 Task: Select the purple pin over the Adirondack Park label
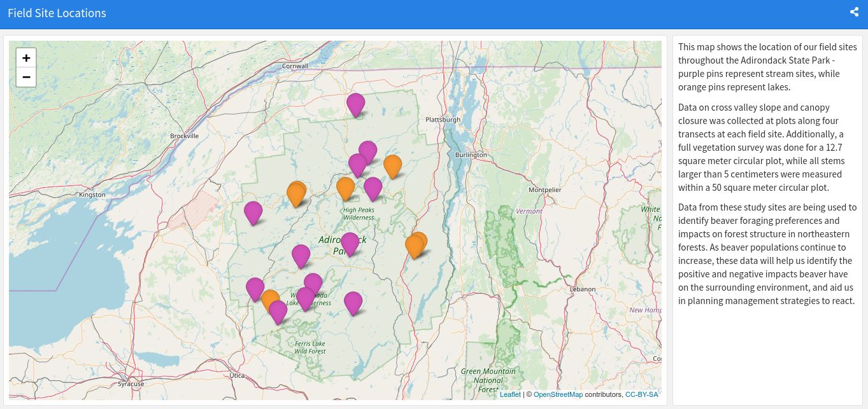click(350, 243)
